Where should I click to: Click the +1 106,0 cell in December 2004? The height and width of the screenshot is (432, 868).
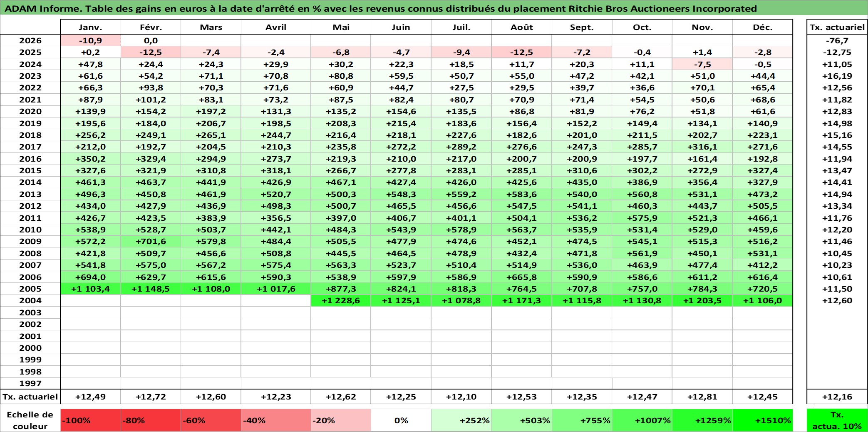pyautogui.click(x=763, y=300)
